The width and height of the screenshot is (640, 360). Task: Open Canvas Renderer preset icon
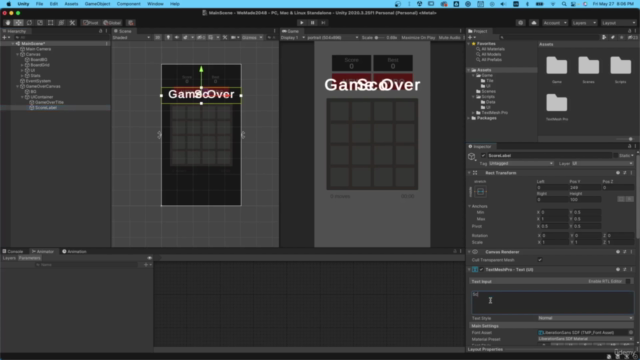(x=624, y=252)
